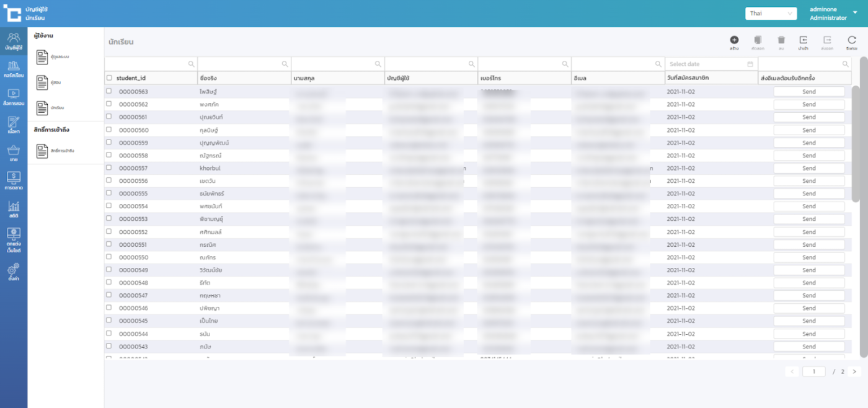Click the Import (นำเข้า) toolbar icon

[804, 40]
